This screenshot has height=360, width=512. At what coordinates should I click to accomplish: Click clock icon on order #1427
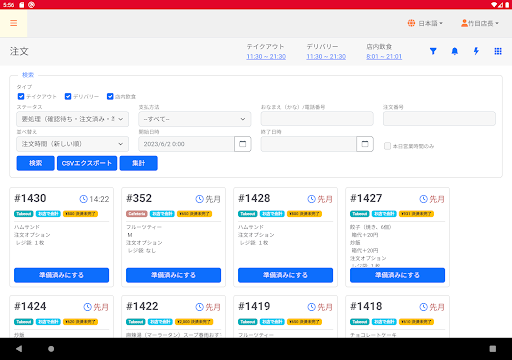(423, 199)
